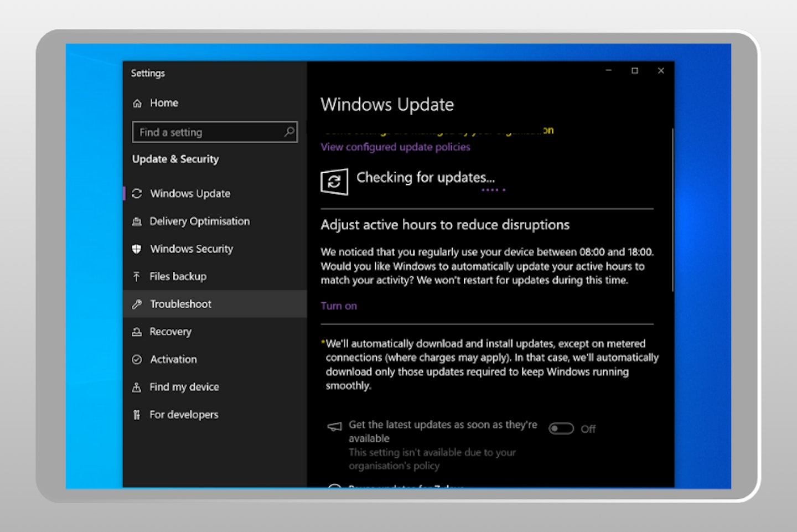The width and height of the screenshot is (797, 532).
Task: Click the Windows Security shield icon
Action: pos(137,249)
